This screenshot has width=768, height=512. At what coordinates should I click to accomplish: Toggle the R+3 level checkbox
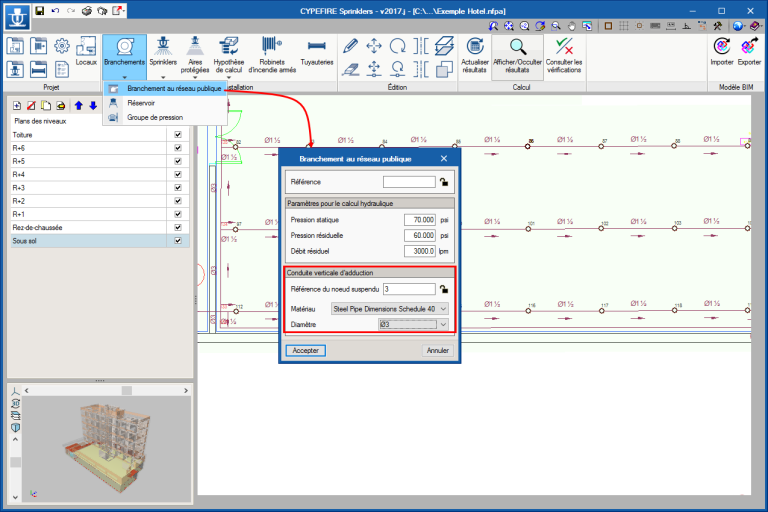click(x=178, y=187)
